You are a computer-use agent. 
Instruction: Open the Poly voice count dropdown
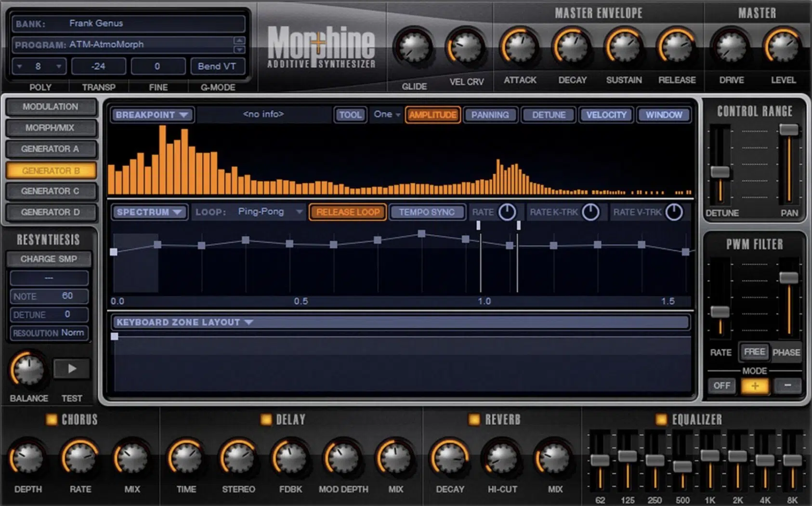(39, 66)
